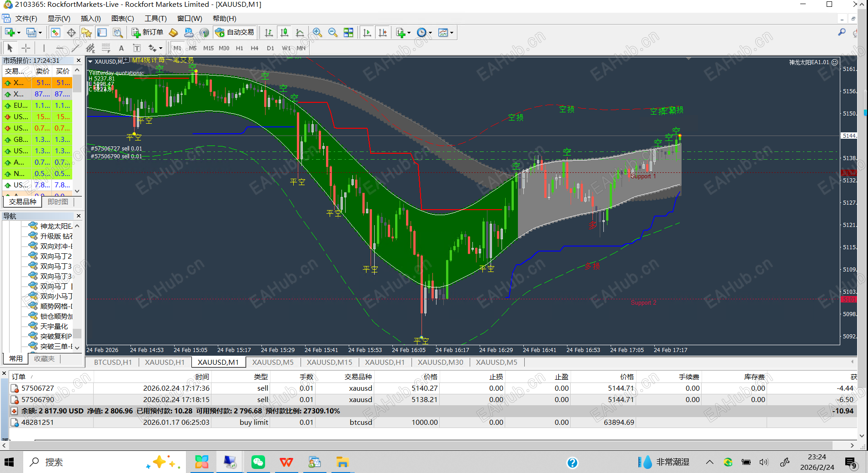Switch chart display to candlesticks

tap(284, 32)
